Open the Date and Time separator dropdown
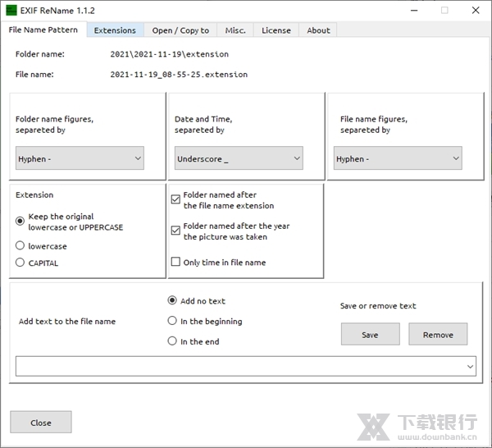 [239, 158]
